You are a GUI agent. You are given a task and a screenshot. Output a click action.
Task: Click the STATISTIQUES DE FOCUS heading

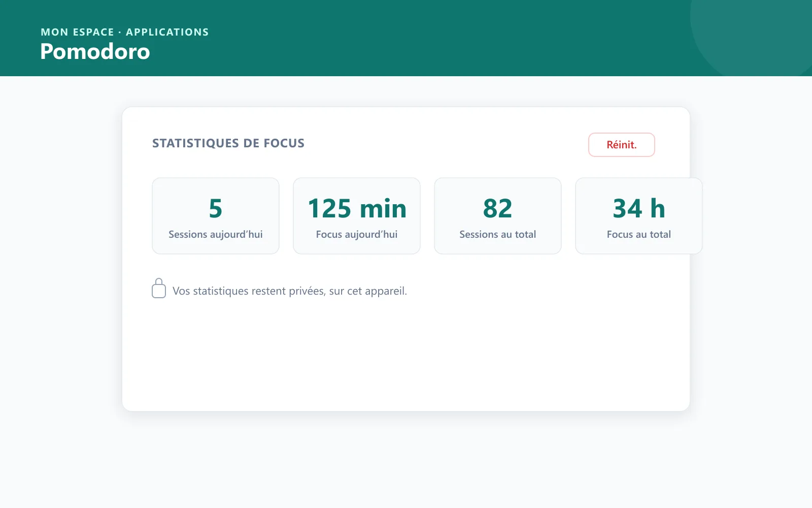click(x=228, y=143)
